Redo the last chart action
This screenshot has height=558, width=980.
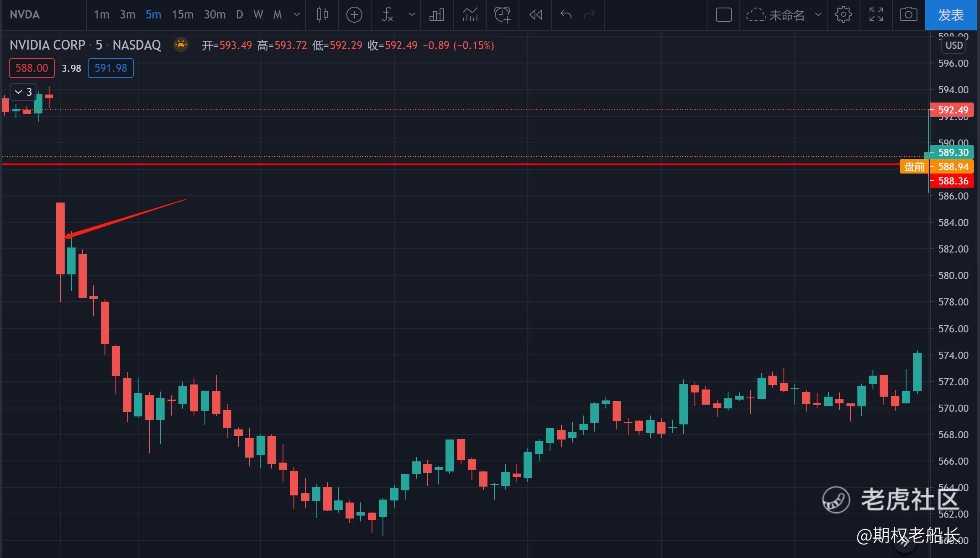[590, 15]
